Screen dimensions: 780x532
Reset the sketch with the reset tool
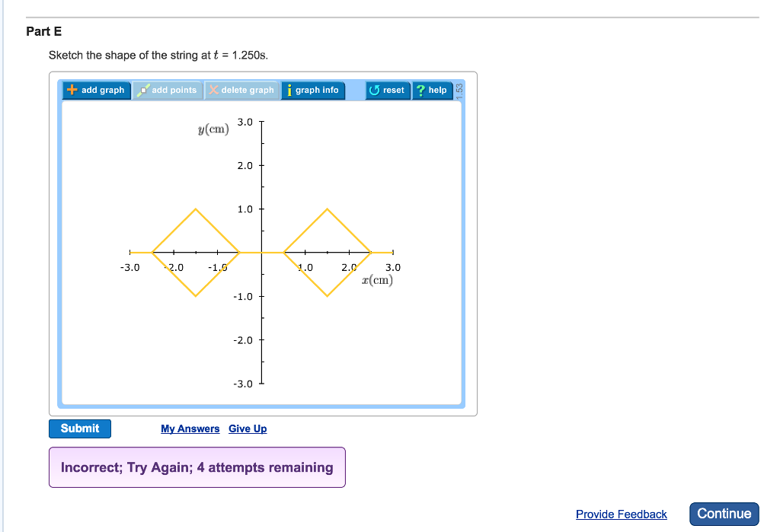tap(388, 90)
